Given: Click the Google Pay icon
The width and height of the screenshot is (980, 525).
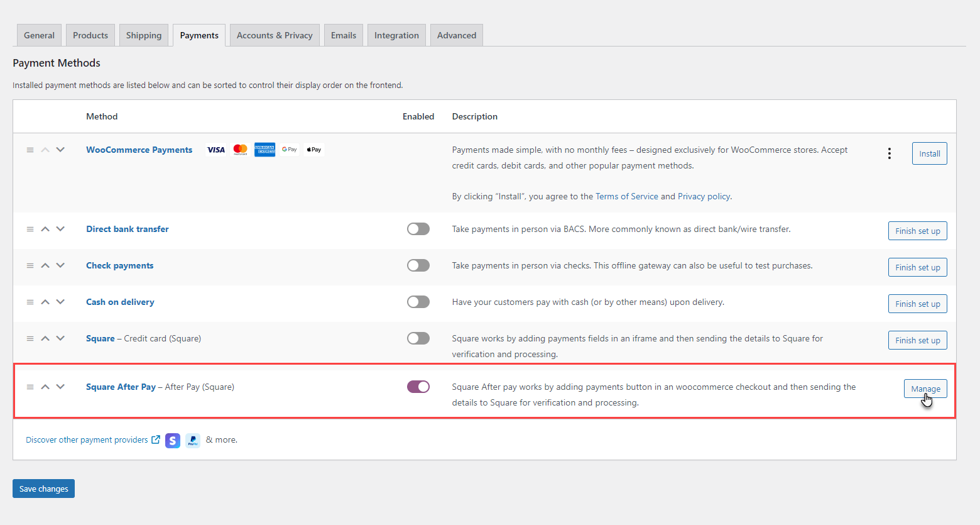Looking at the screenshot, I should 289,149.
